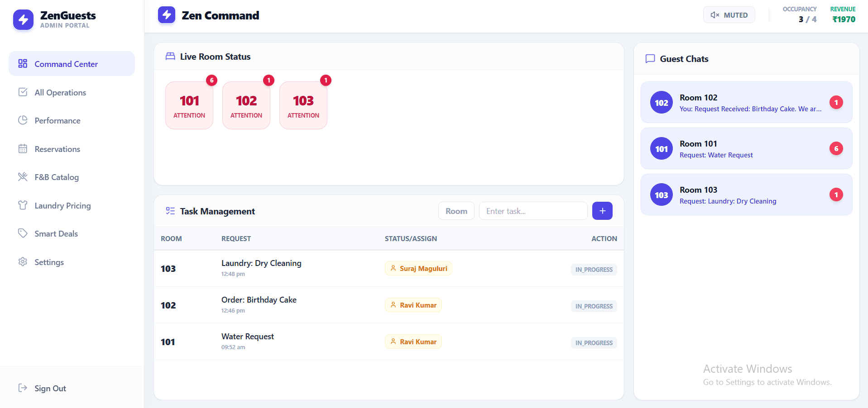Click the Enter task input field

(x=532, y=211)
